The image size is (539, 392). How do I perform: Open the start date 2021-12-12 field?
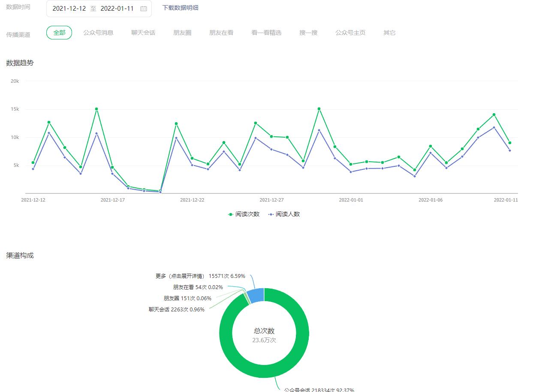tap(69, 9)
